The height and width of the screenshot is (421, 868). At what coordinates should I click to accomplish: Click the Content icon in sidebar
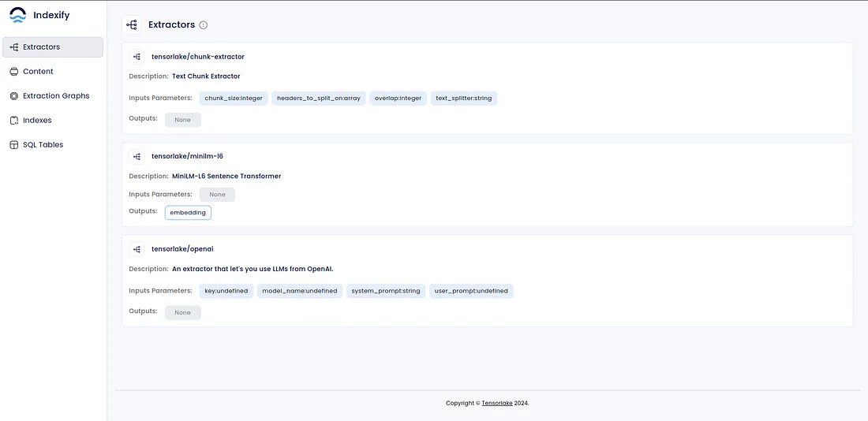(14, 72)
